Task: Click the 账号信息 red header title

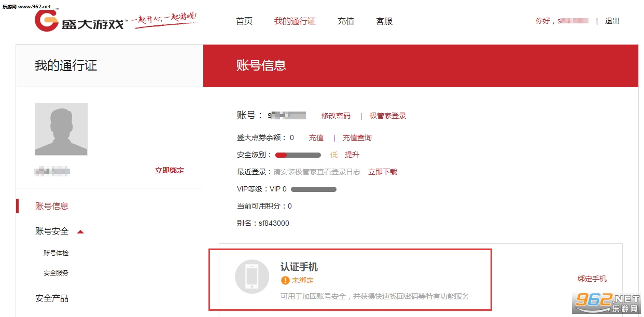Action: pos(261,65)
